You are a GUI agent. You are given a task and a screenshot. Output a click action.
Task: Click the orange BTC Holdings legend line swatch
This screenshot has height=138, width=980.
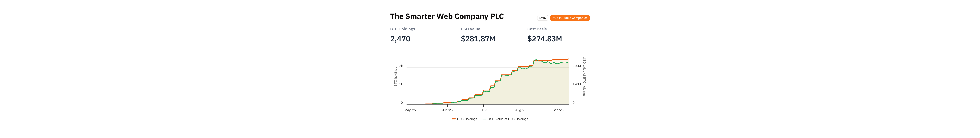point(454,119)
